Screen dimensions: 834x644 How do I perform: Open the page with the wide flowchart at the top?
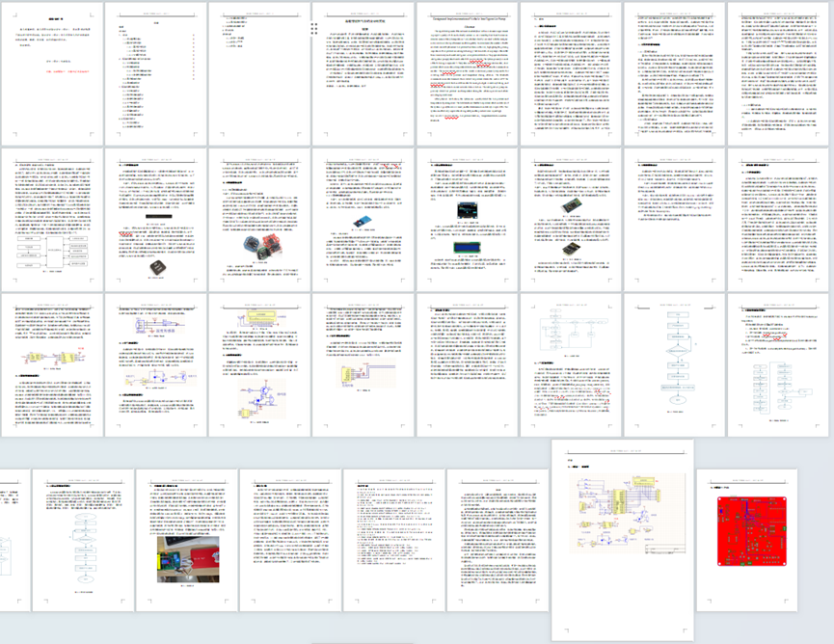tap(571, 365)
